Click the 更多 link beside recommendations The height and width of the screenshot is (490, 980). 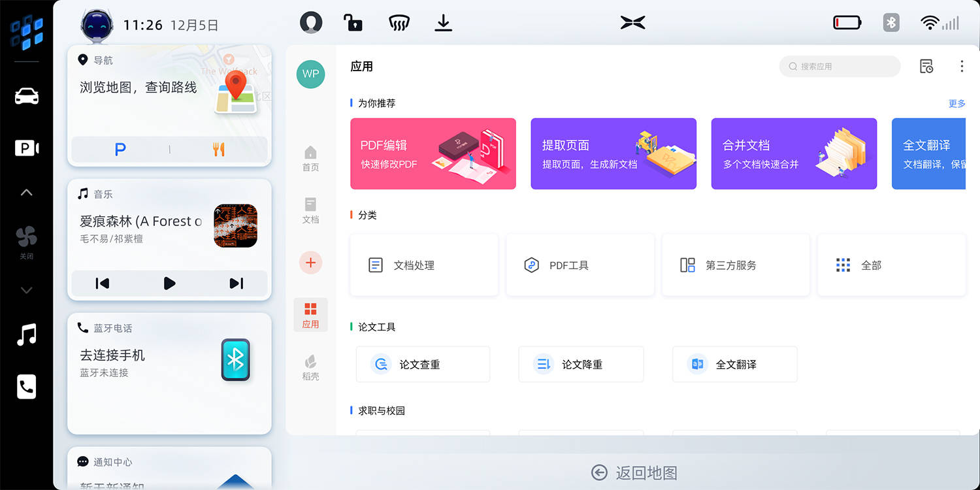pyautogui.click(x=956, y=103)
